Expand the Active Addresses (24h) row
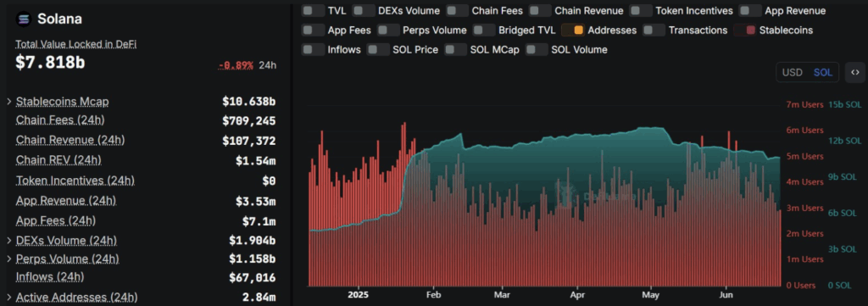Viewport: 868px width, 306px height. click(8, 298)
